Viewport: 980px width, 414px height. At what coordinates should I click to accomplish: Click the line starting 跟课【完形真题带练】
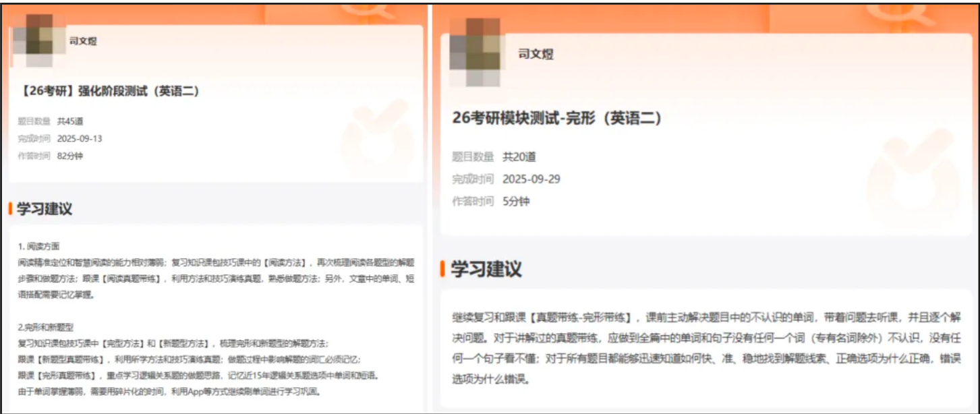tap(198, 376)
